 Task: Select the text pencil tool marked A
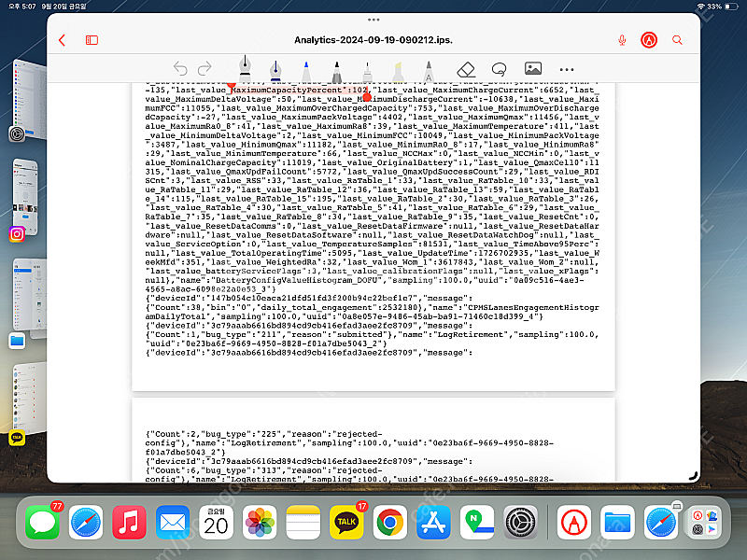click(429, 72)
